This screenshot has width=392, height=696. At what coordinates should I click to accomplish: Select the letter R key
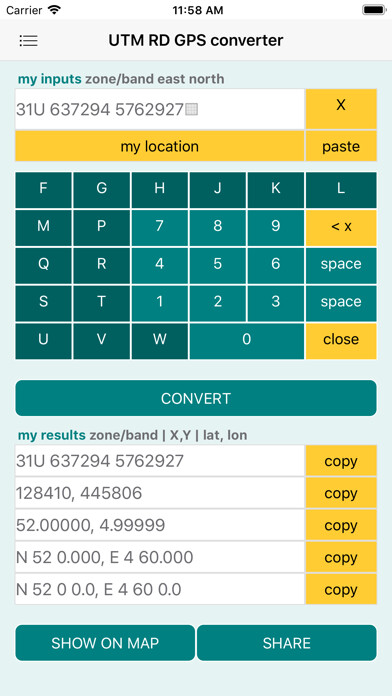pyautogui.click(x=101, y=265)
